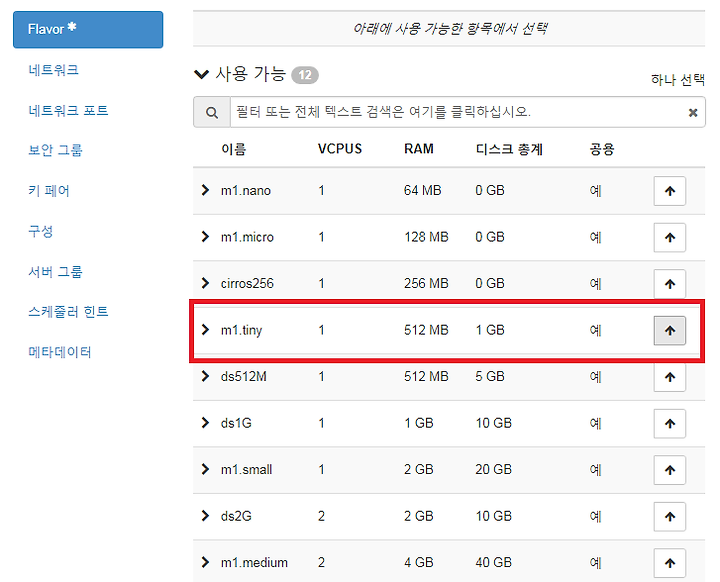
Task: Click the 사용 가능 section heading
Action: (x=251, y=74)
